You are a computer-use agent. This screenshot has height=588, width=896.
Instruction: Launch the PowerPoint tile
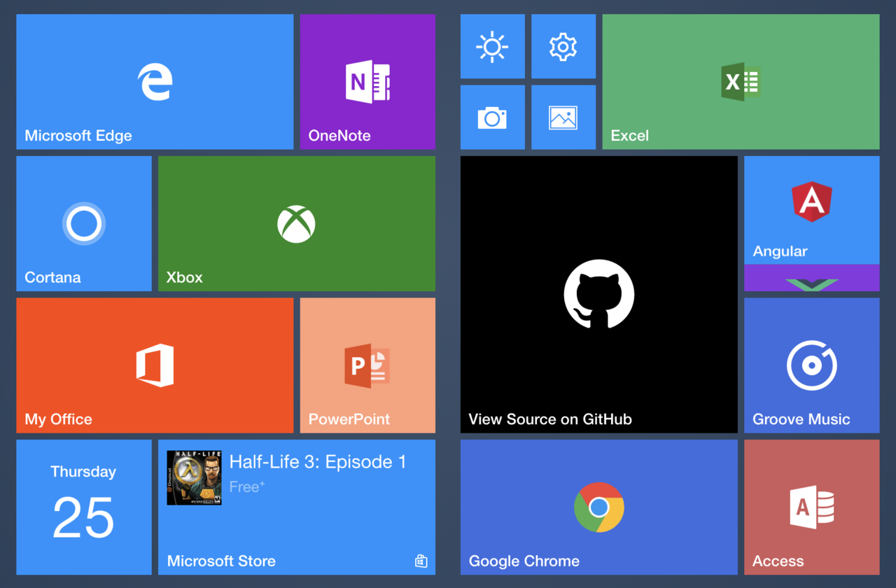pos(367,365)
